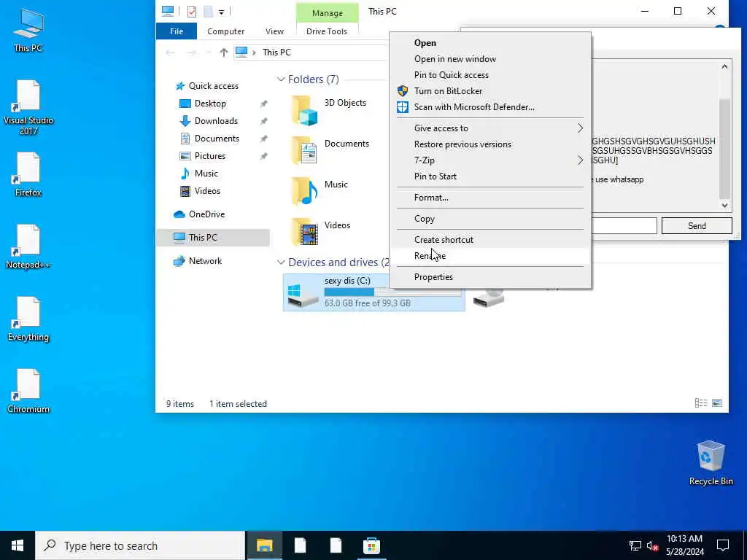
Task: Click Copy in the context menu
Action: [x=491, y=219]
